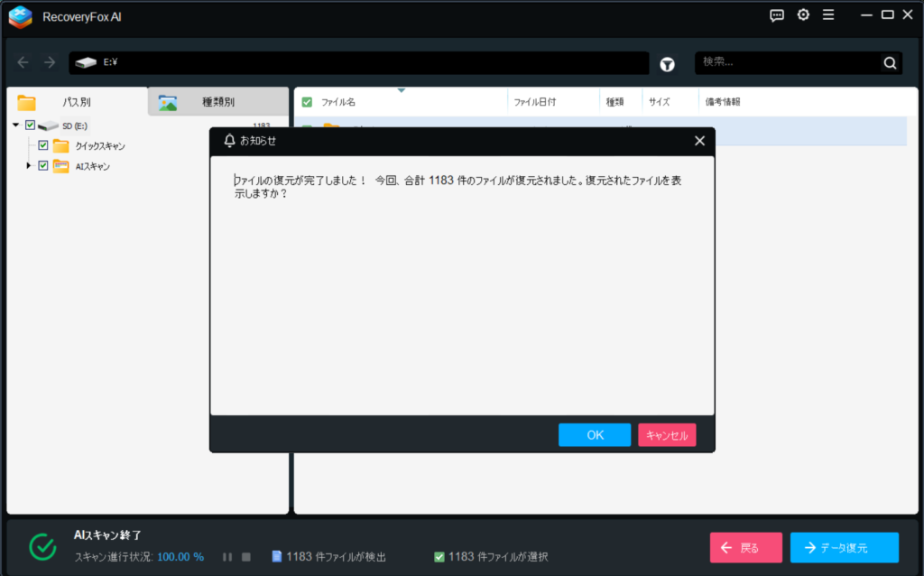Open settings via the gear icon
The height and width of the screenshot is (576, 924).
tap(803, 15)
